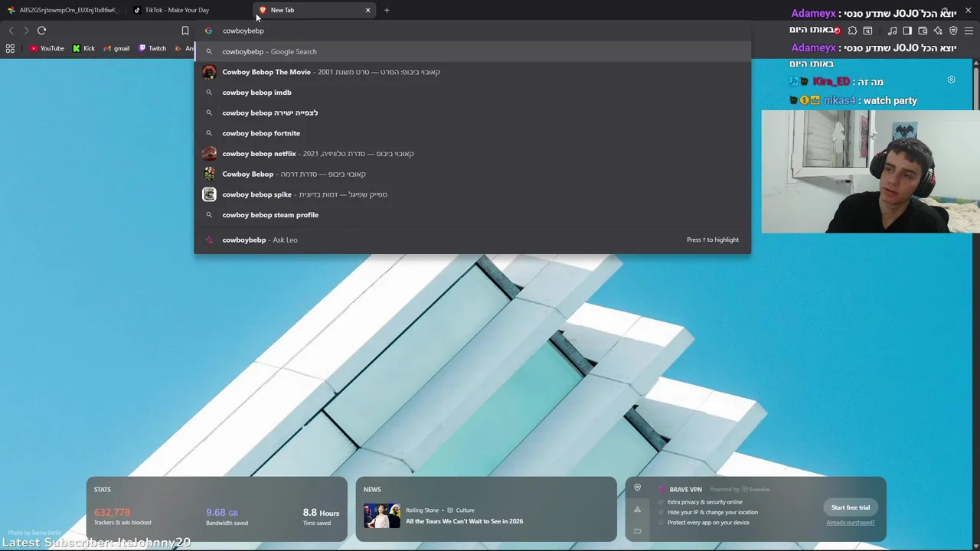
Task: Open the Brave VPN shield icon in toolbar
Action: (x=953, y=31)
